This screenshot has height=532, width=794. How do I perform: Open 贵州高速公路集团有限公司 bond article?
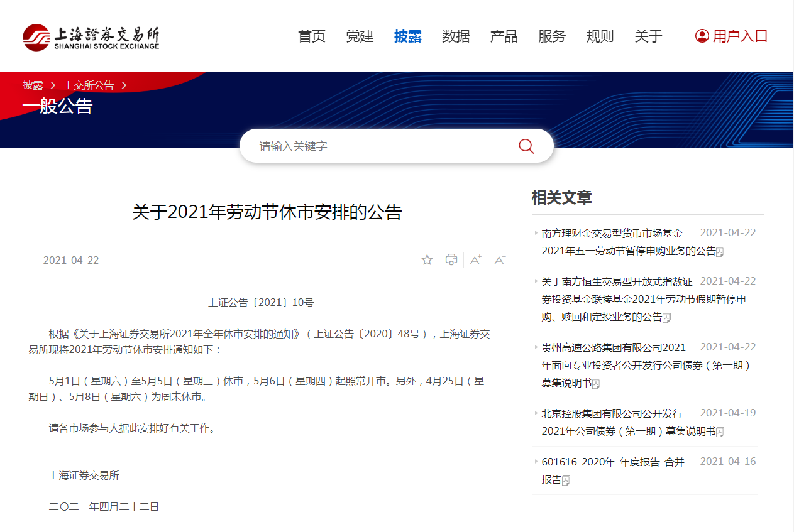646,365
